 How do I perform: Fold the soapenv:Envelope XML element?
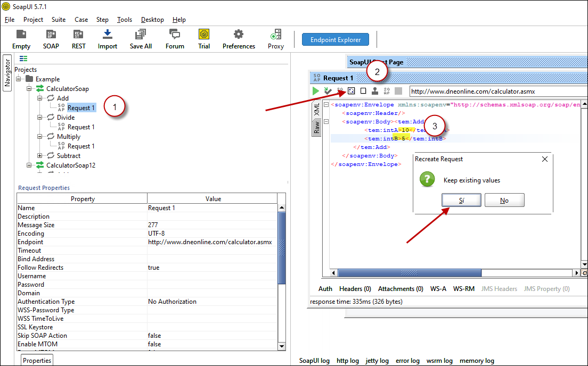pos(326,104)
